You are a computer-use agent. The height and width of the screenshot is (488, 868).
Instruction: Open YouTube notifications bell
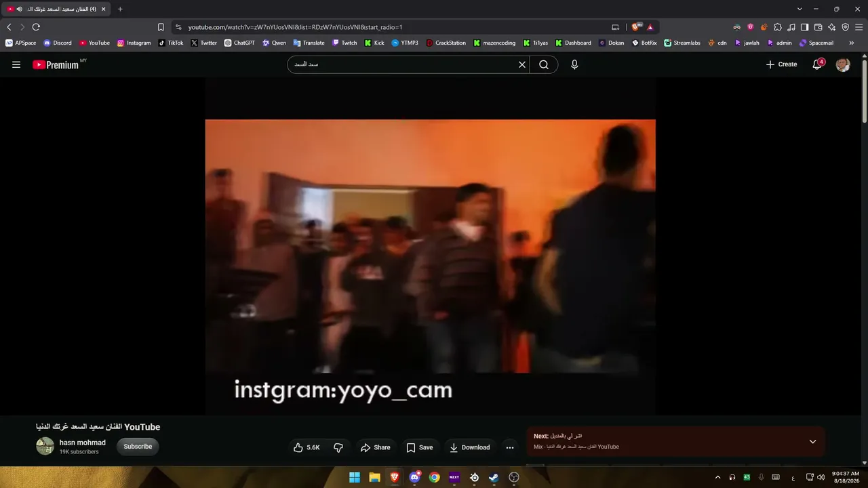pos(818,64)
